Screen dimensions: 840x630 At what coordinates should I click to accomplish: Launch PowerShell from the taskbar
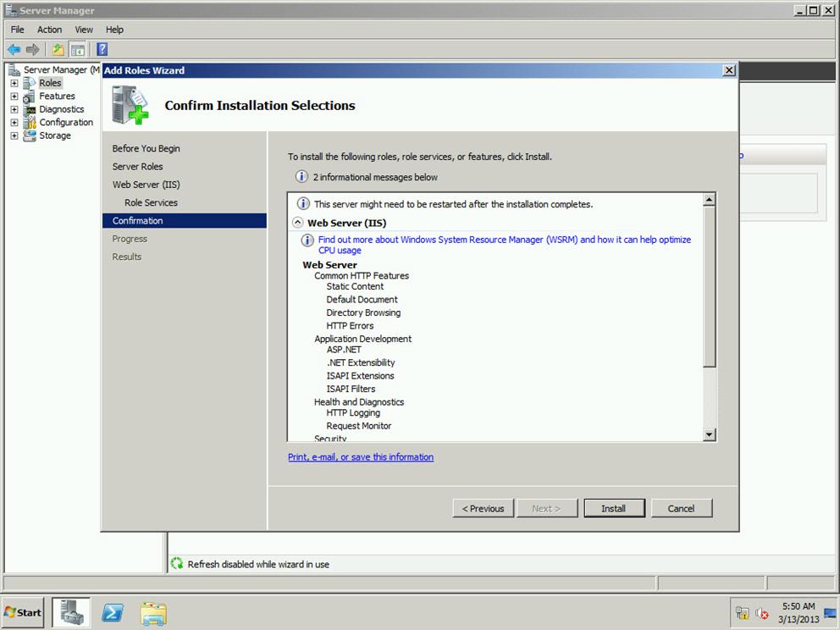tap(113, 613)
